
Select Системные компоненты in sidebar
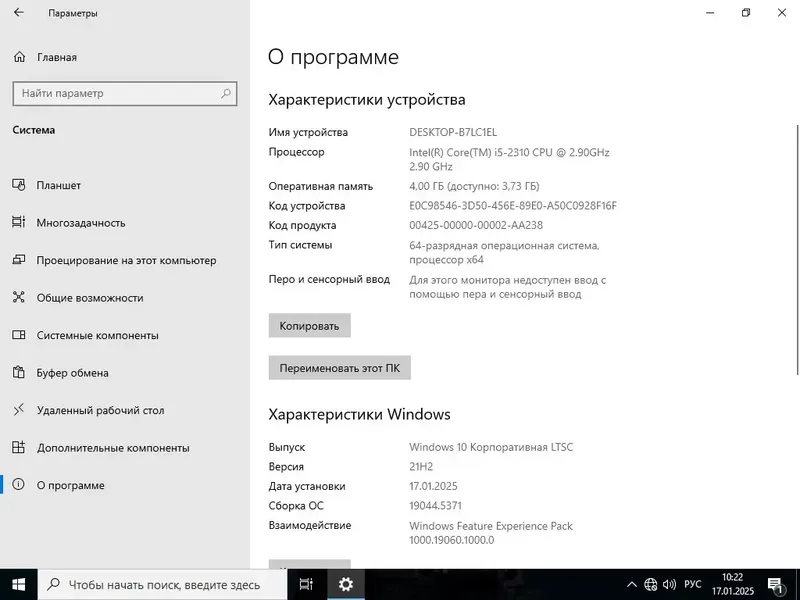click(125, 335)
